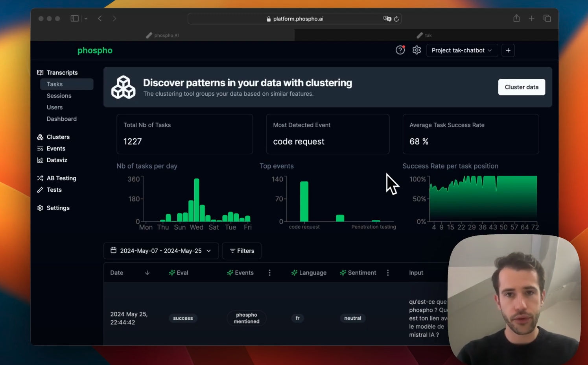Click the Tests pencil icon in sidebar
The width and height of the screenshot is (588, 365).
40,190
